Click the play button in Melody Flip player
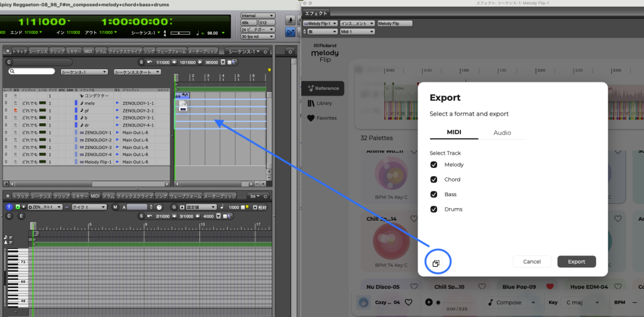This screenshot has width=644, height=317. tap(429, 302)
